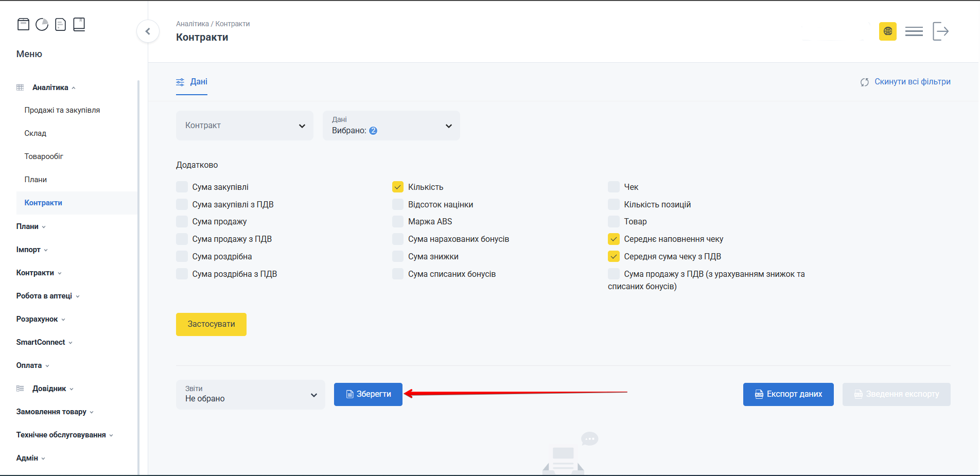The width and height of the screenshot is (980, 476).
Task: Uncheck the Кількість checkbox
Action: [398, 187]
